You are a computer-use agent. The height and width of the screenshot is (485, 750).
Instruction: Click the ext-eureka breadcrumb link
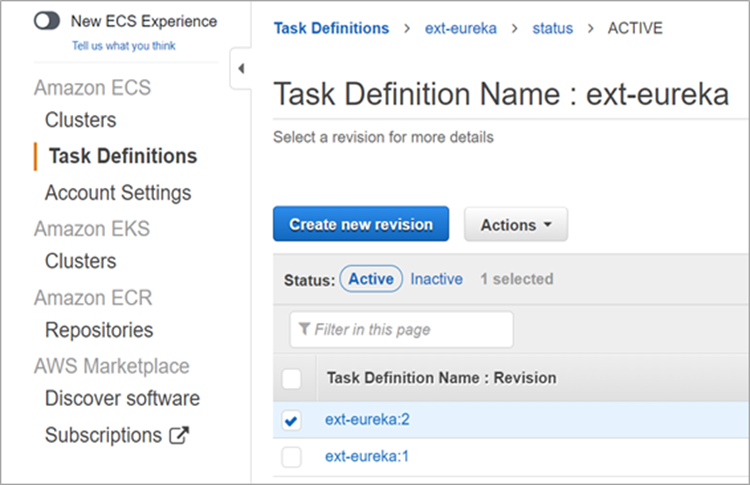pos(460,28)
